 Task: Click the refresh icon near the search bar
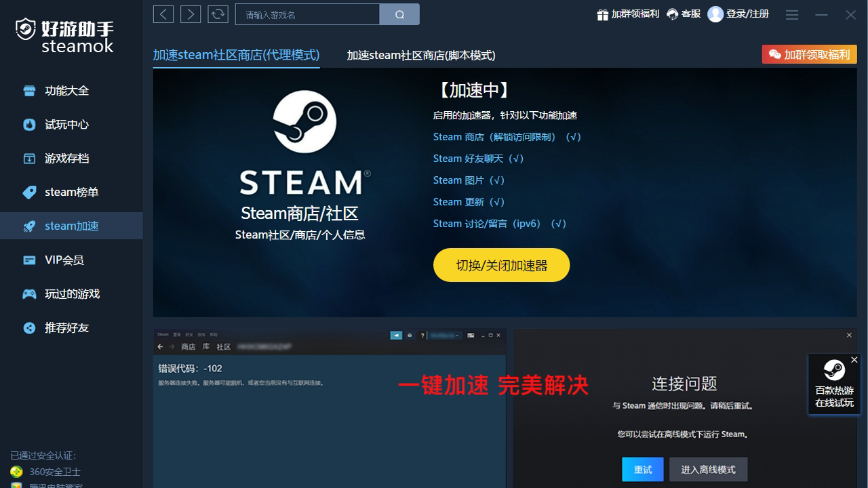(x=218, y=14)
